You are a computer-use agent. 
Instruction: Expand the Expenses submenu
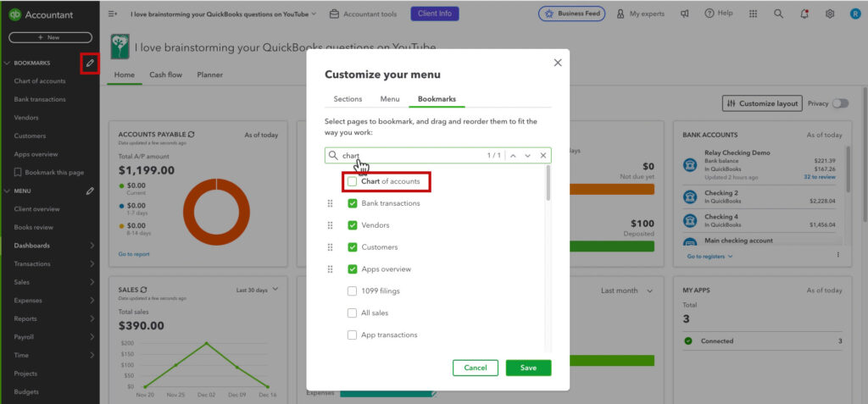click(92, 301)
